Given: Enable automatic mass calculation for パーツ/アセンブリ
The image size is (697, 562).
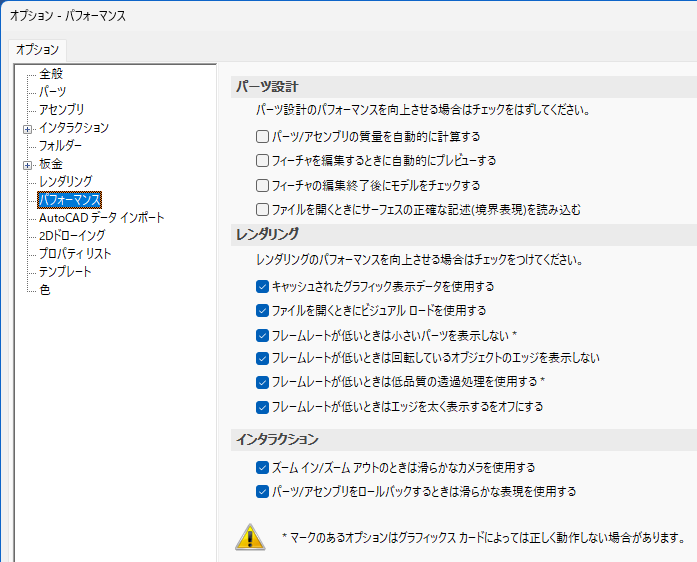Looking at the screenshot, I should point(262,136).
